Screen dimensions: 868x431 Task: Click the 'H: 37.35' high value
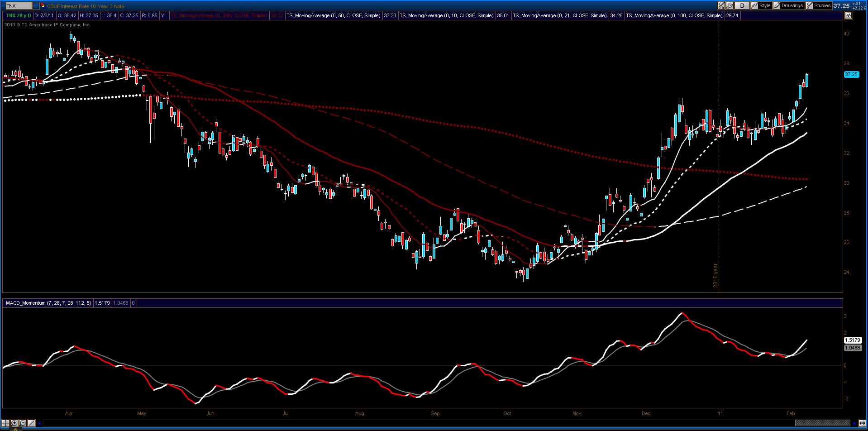(89, 15)
